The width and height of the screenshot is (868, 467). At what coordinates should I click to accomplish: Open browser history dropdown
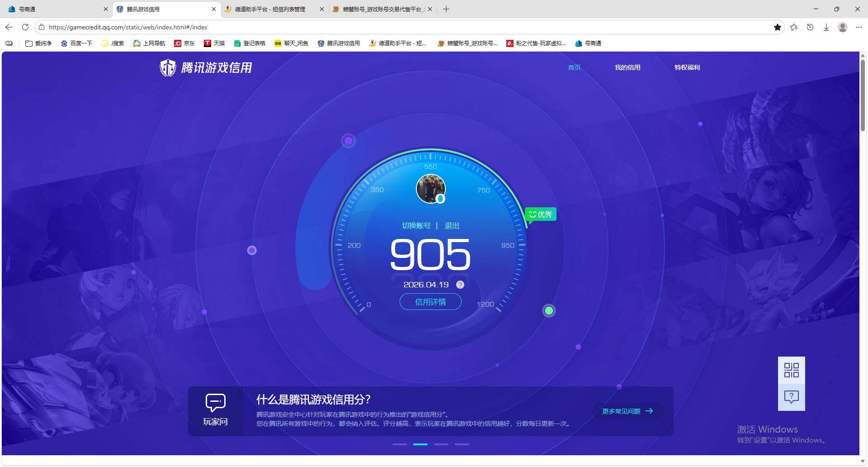(810, 27)
